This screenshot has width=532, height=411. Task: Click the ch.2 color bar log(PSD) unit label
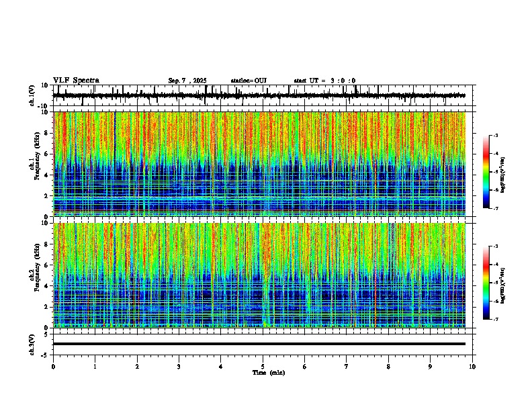(x=503, y=286)
